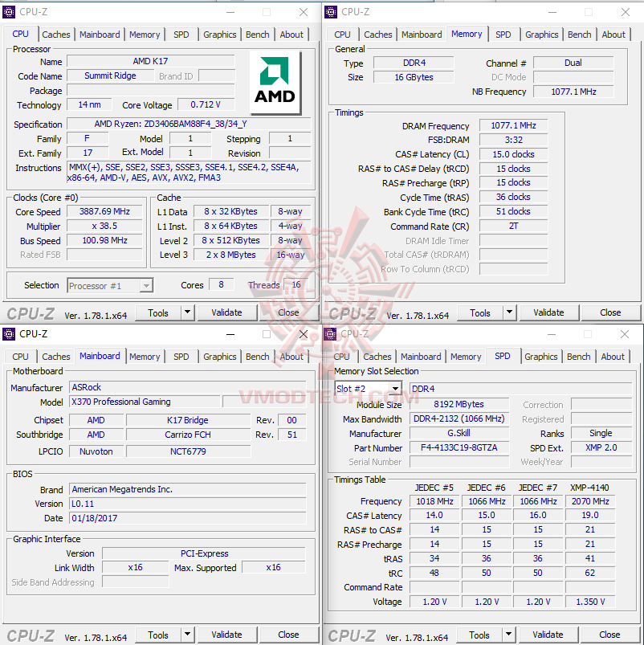644x645 pixels.
Task: Click Close in the SPD window
Action: (x=609, y=635)
